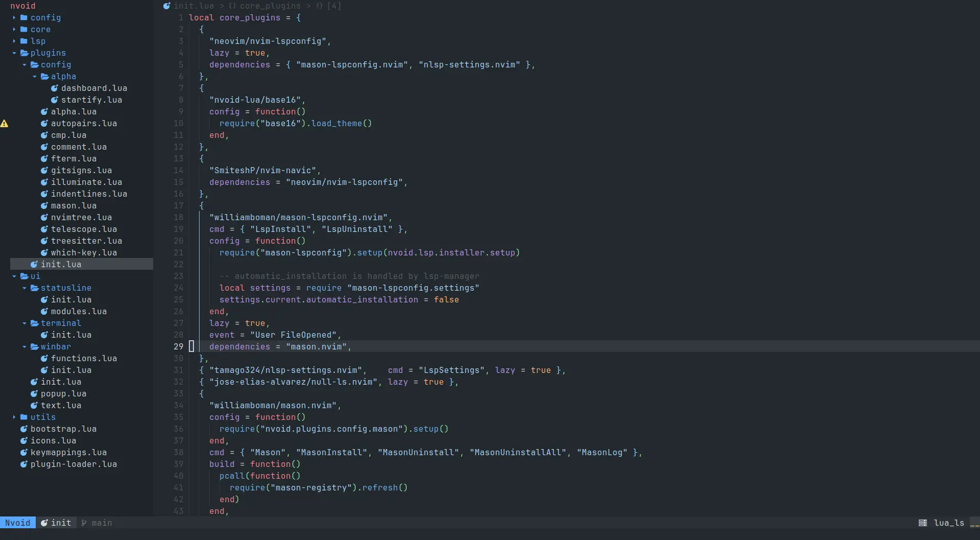Open plugin-loader.lua in the tree
Image resolution: width=980 pixels, height=540 pixels.
(x=74, y=464)
